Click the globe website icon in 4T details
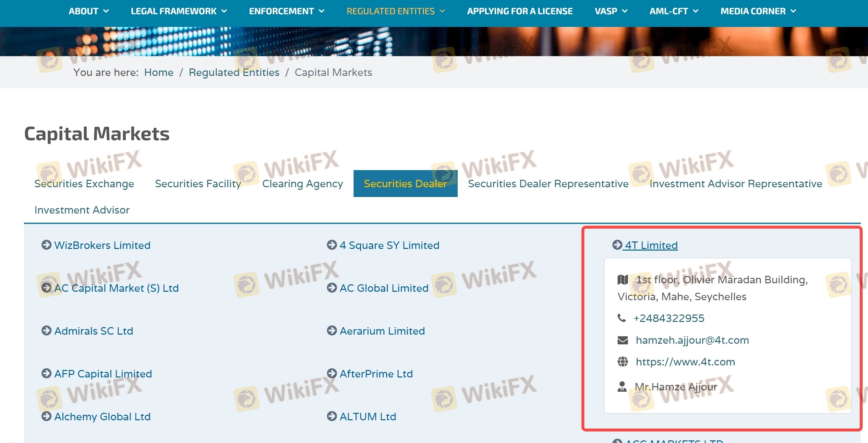868x443 pixels. (x=622, y=362)
